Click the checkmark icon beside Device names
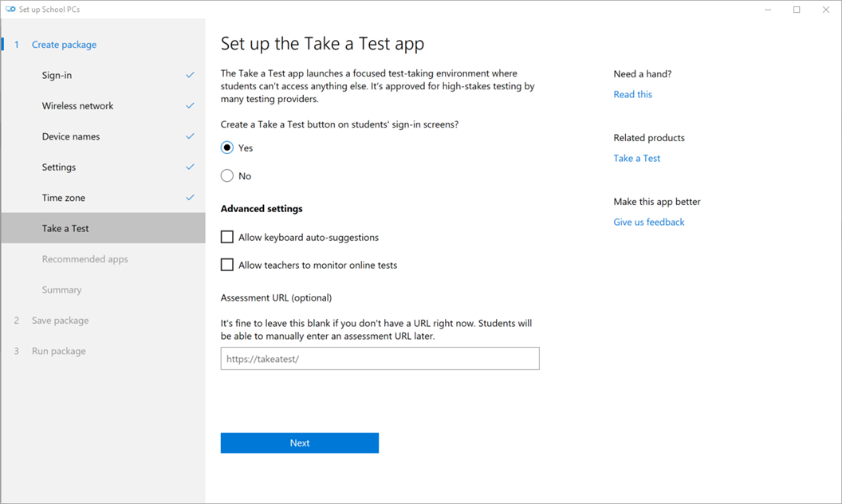Screen dimensions: 842x504 tap(190, 136)
